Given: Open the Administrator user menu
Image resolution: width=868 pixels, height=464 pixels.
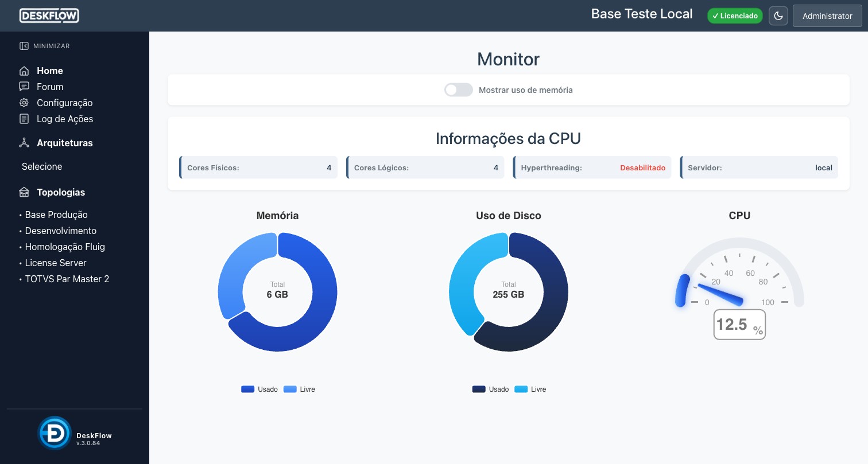Looking at the screenshot, I should click(827, 16).
